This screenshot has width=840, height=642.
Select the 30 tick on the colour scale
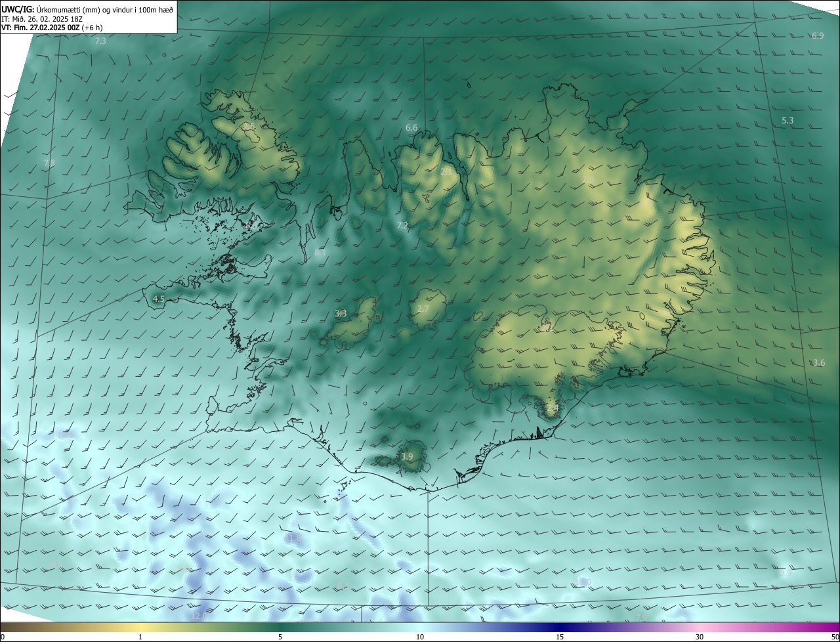point(700,637)
